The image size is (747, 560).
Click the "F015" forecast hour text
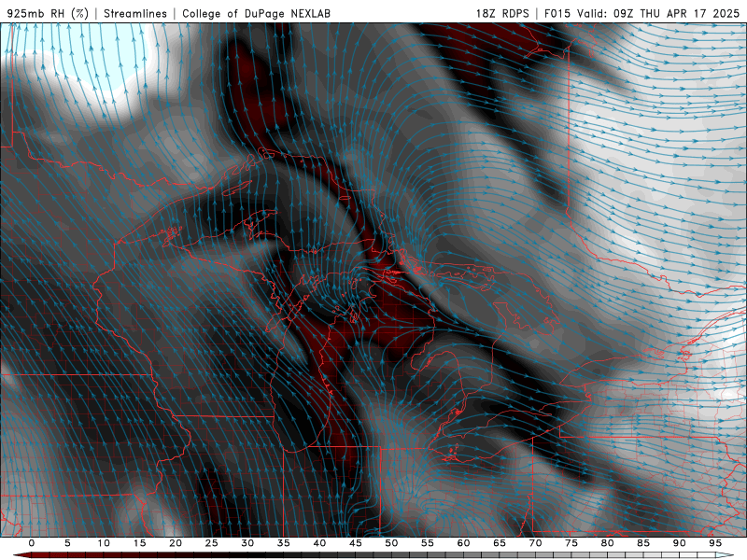coord(557,13)
